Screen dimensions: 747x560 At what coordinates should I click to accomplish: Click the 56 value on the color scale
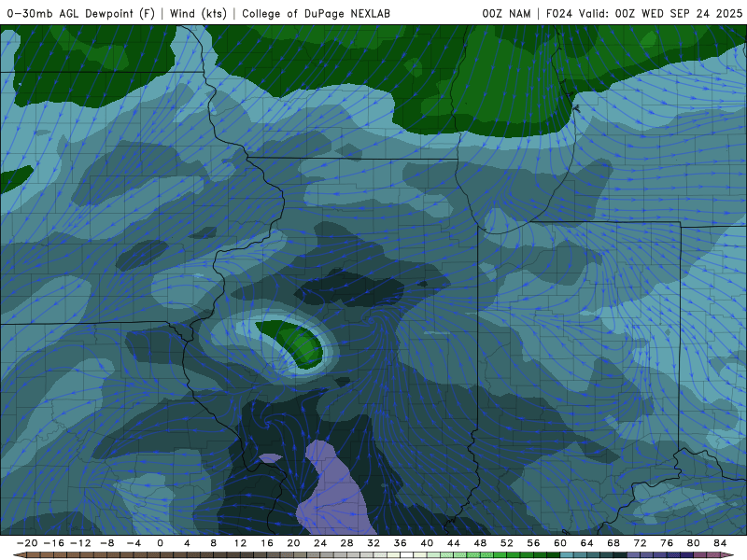click(533, 543)
